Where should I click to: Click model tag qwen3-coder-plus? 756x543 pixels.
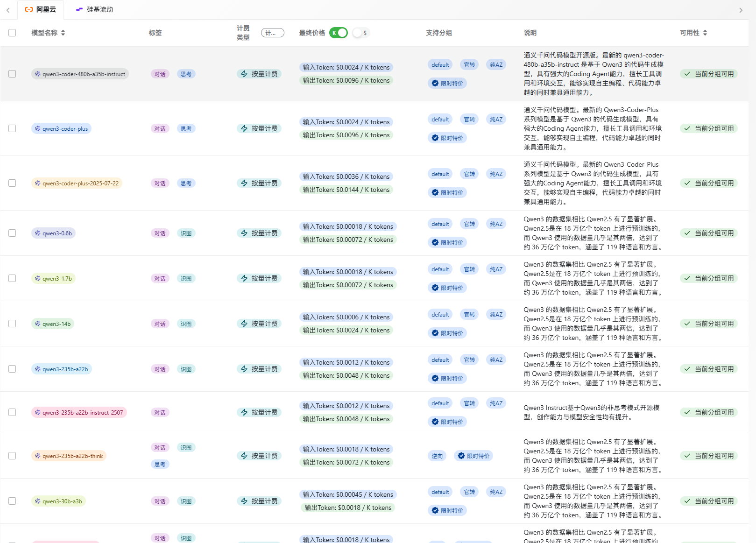pos(61,128)
